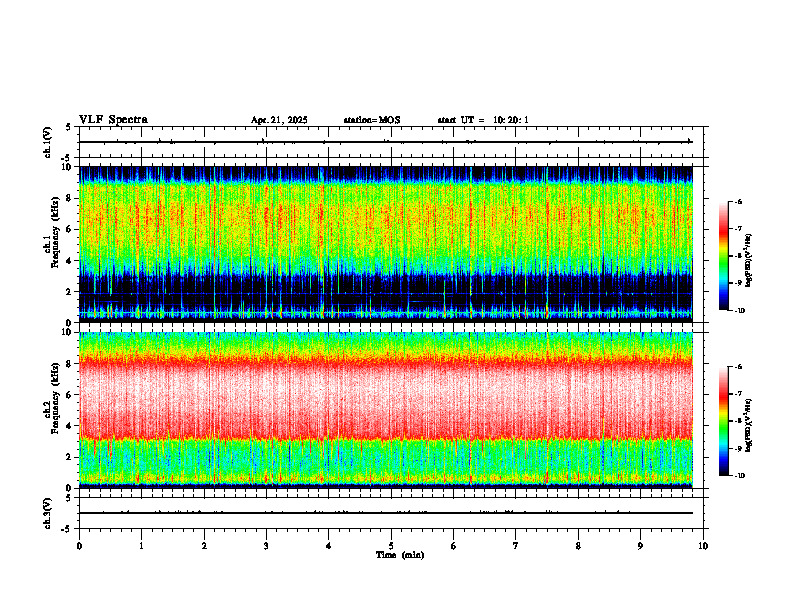This screenshot has width=792, height=612.
Task: Click the ch.1(V) axis "5" tick label
Action: pyautogui.click(x=69, y=127)
